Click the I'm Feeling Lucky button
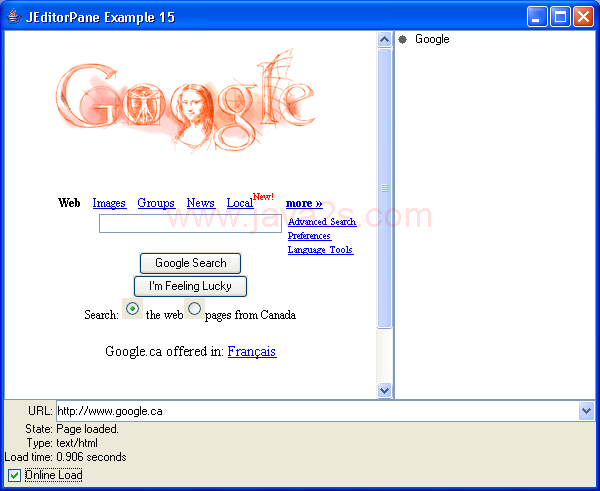This screenshot has width=600, height=491. coord(190,286)
